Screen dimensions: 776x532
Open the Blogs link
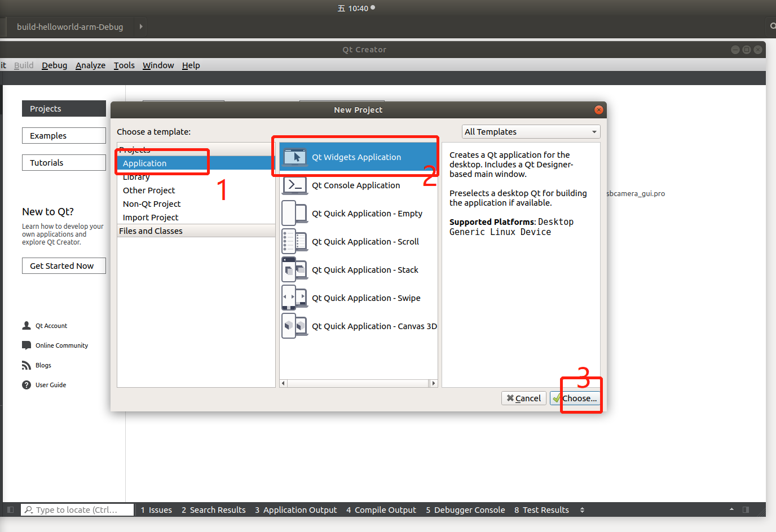point(43,365)
